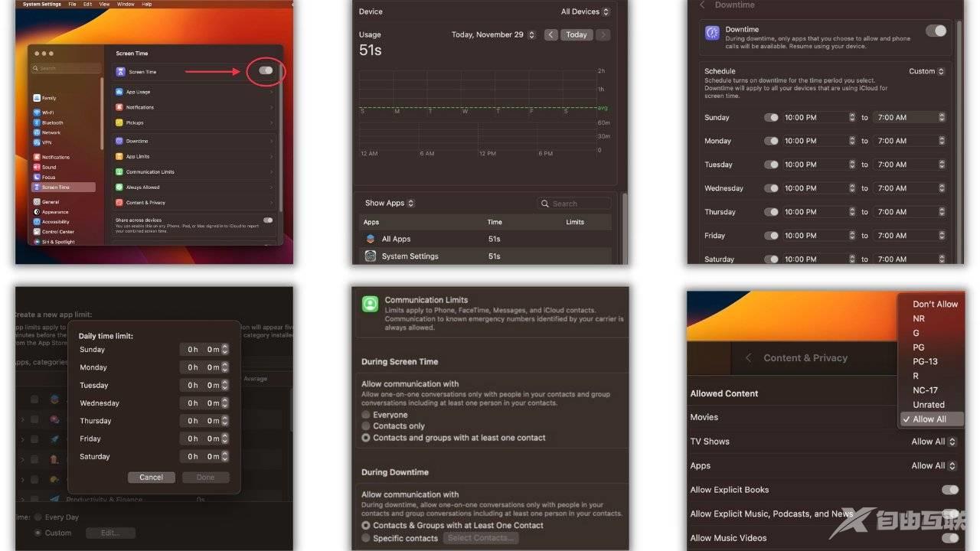Toggle Allow Explicit Books switch
Screen dimensions: 980x551
950,490
